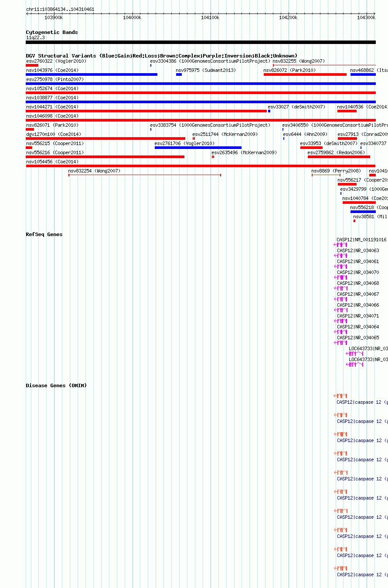Open variant nsv8869 (Perry2008) label
Viewport: 388px width, 588px height.
336,171
